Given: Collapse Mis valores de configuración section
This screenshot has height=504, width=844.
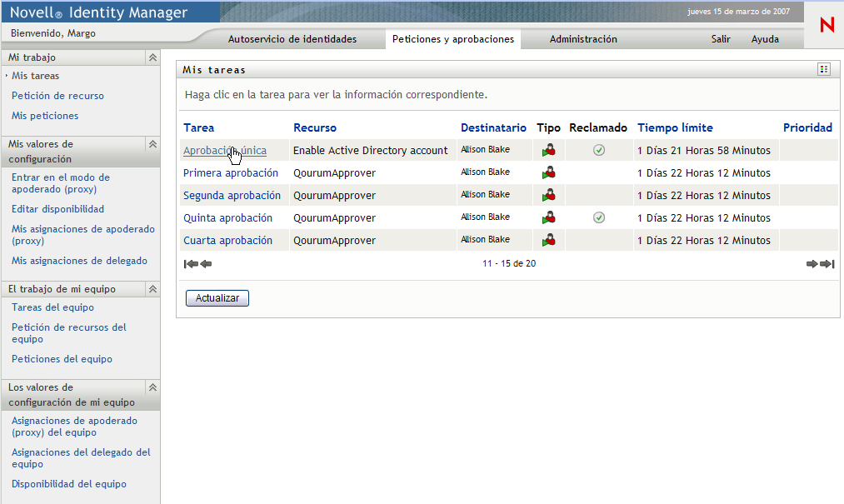Looking at the screenshot, I should (152, 144).
